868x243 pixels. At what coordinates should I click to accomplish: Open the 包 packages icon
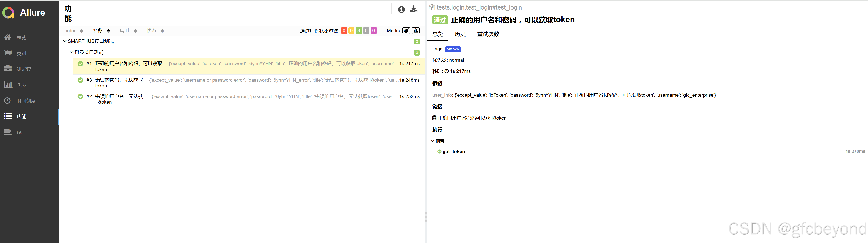point(8,132)
